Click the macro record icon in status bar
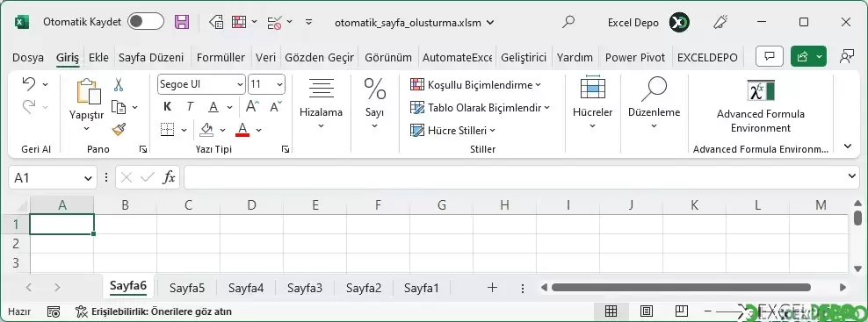The height and width of the screenshot is (322, 868). (x=54, y=312)
